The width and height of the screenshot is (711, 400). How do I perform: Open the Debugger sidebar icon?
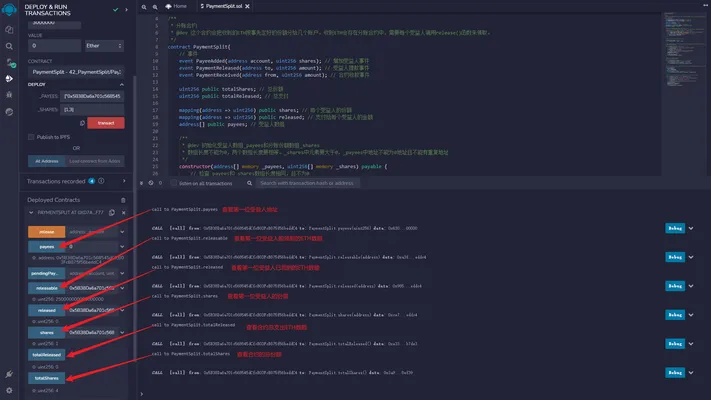point(9,95)
